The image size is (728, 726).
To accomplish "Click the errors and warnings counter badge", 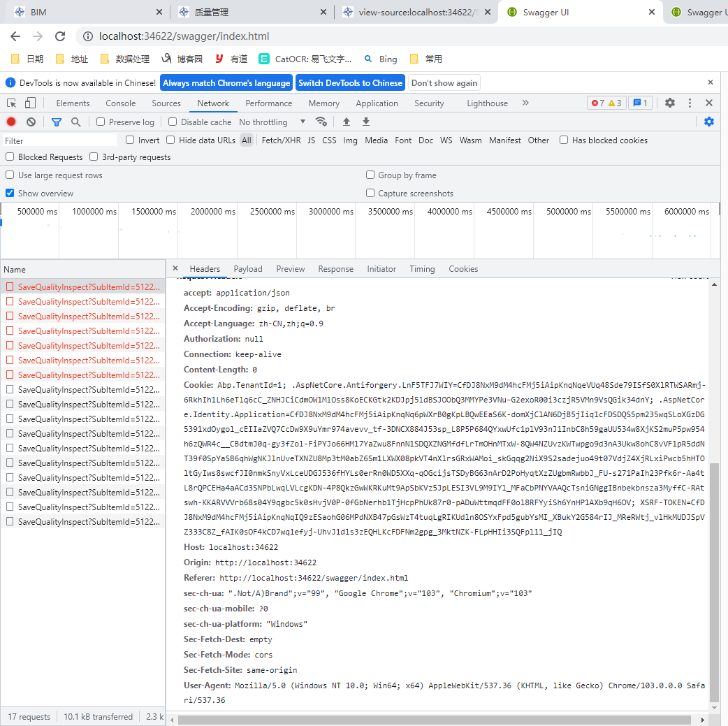I will (606, 103).
